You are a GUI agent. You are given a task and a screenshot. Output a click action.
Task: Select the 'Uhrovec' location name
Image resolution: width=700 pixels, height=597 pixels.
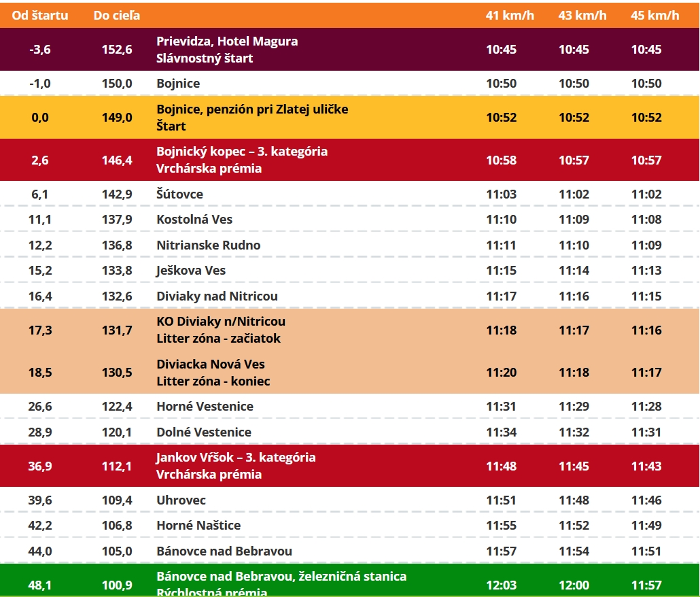(181, 500)
